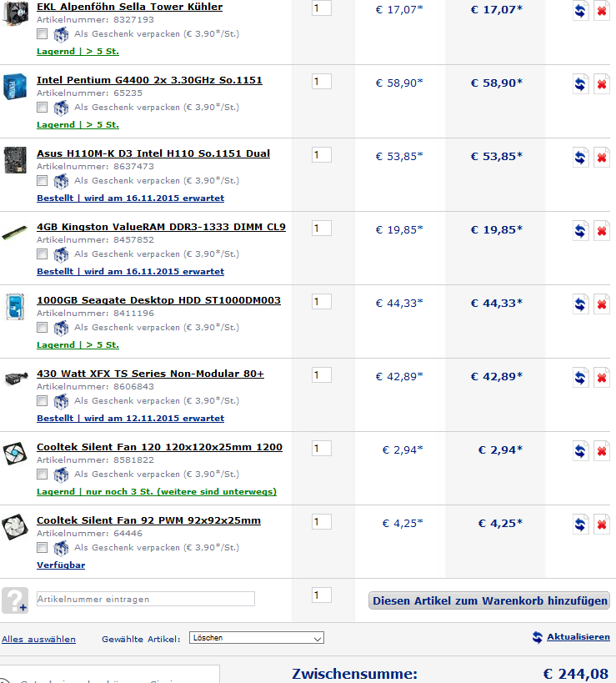Screen dimensions: 616x683
Task: Open 430 Watt XFX TS Series link
Action: point(150,374)
